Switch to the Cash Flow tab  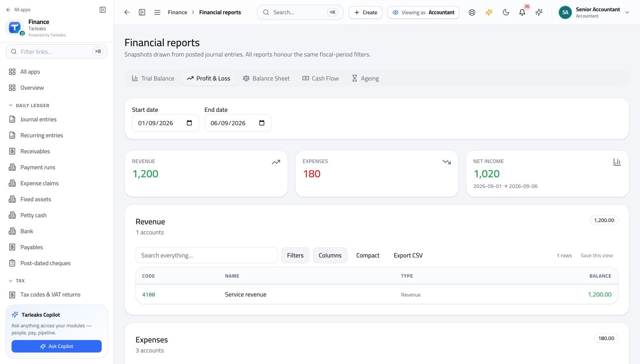(320, 78)
